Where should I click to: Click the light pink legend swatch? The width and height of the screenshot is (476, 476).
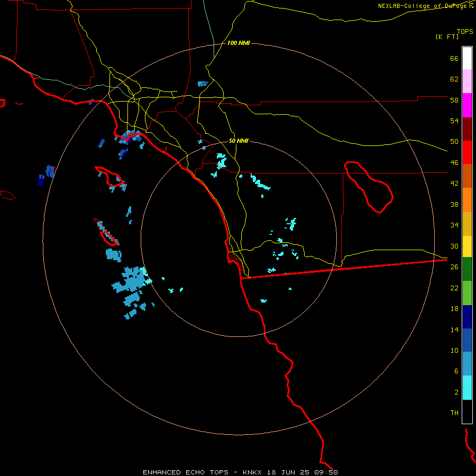click(x=467, y=81)
